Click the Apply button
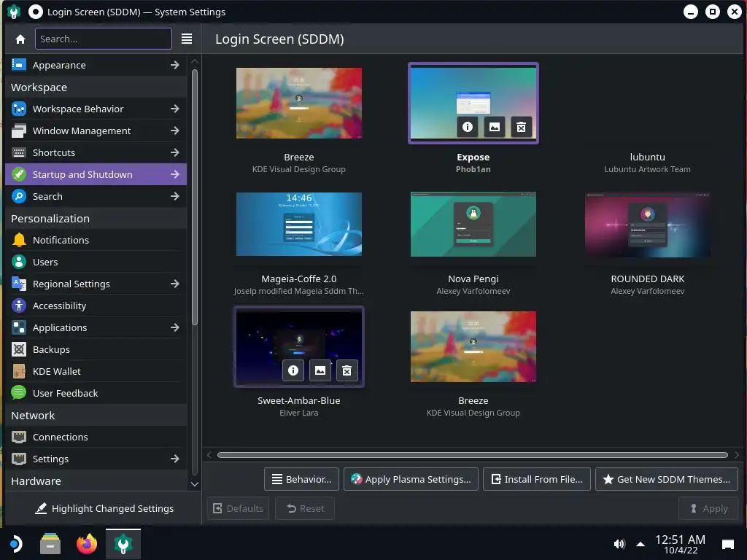The width and height of the screenshot is (747, 560). pyautogui.click(x=708, y=508)
